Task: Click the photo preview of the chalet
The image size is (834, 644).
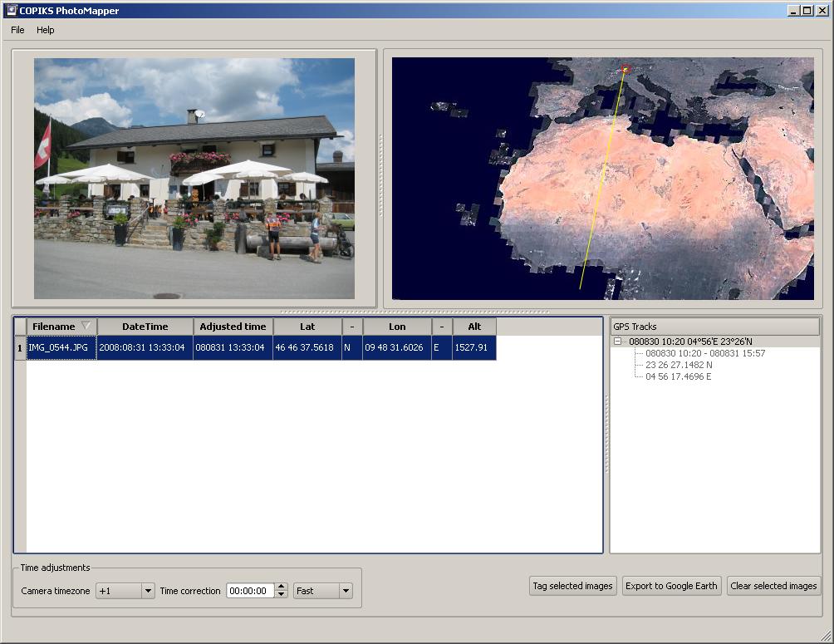Action: [194, 178]
